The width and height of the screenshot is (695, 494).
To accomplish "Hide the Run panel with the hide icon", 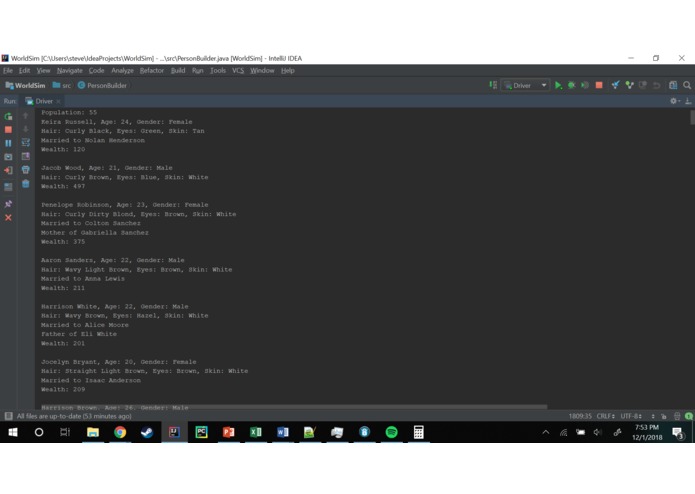I will click(x=688, y=101).
